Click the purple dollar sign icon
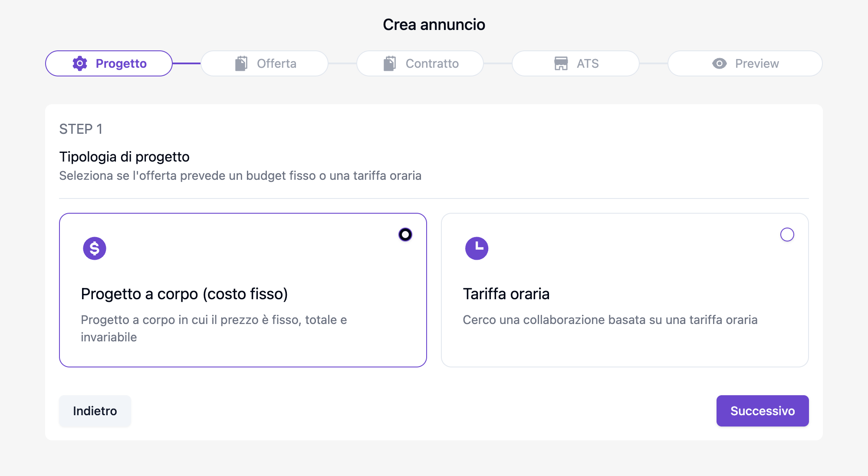Viewport: 868px width, 476px height. [94, 248]
